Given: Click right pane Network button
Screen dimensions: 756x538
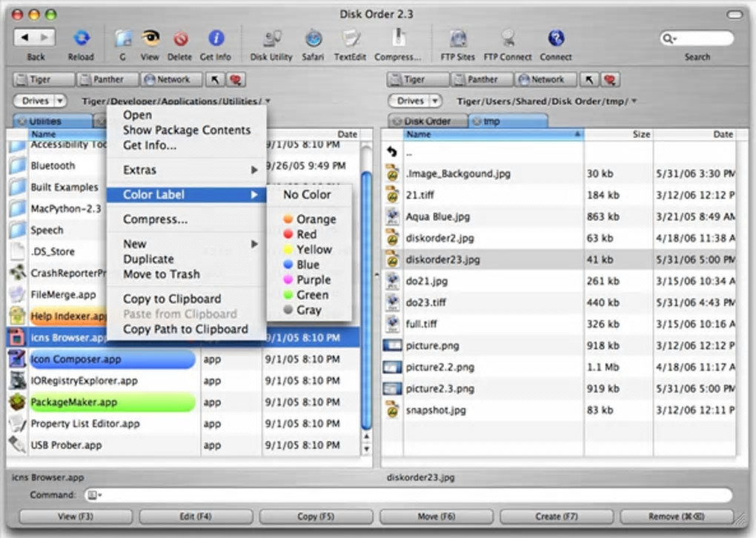Looking at the screenshot, I should [x=546, y=79].
